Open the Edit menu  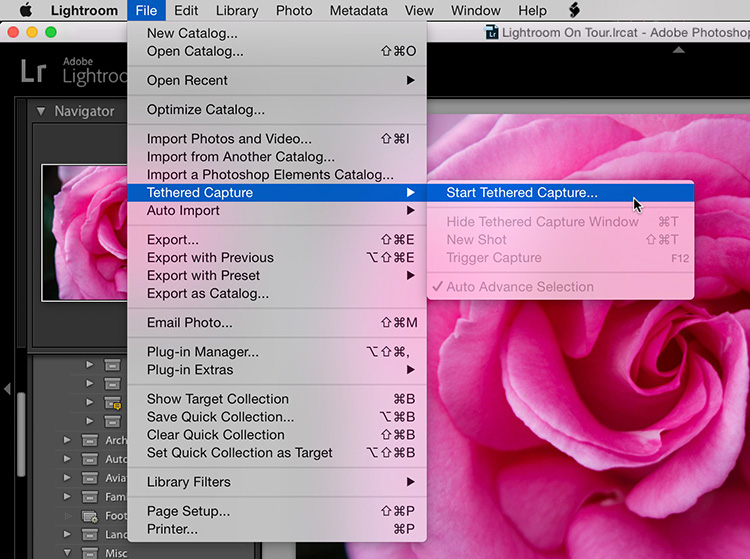click(186, 10)
